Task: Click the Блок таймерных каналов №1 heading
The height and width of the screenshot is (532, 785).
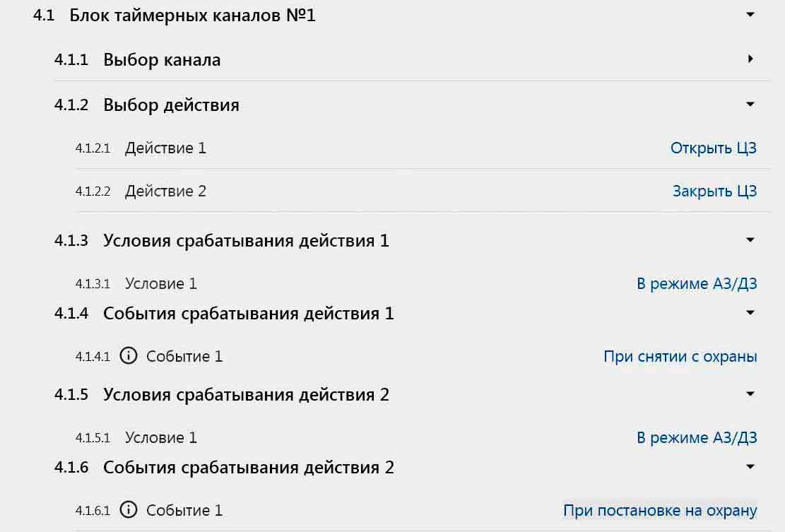Action: [x=192, y=16]
